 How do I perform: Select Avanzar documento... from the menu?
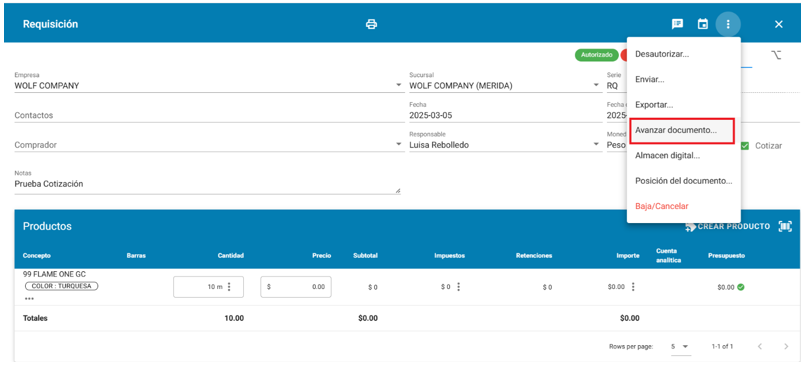pos(682,130)
